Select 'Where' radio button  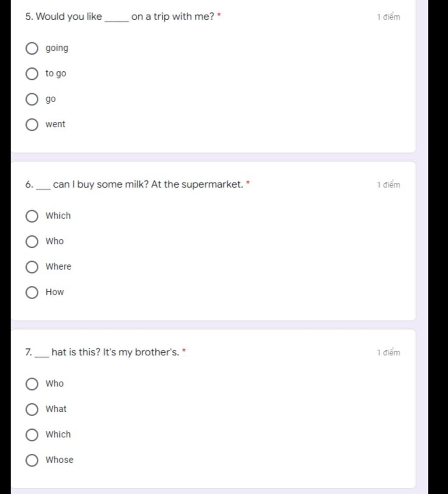pyautogui.click(x=32, y=267)
